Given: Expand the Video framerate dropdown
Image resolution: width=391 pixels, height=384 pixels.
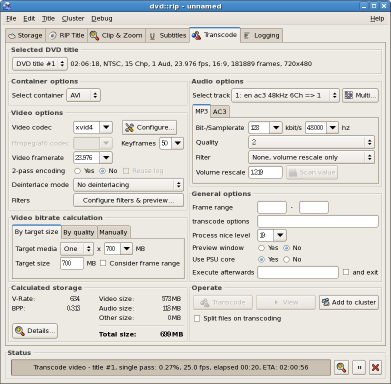Looking at the screenshot, I should coord(106,158).
